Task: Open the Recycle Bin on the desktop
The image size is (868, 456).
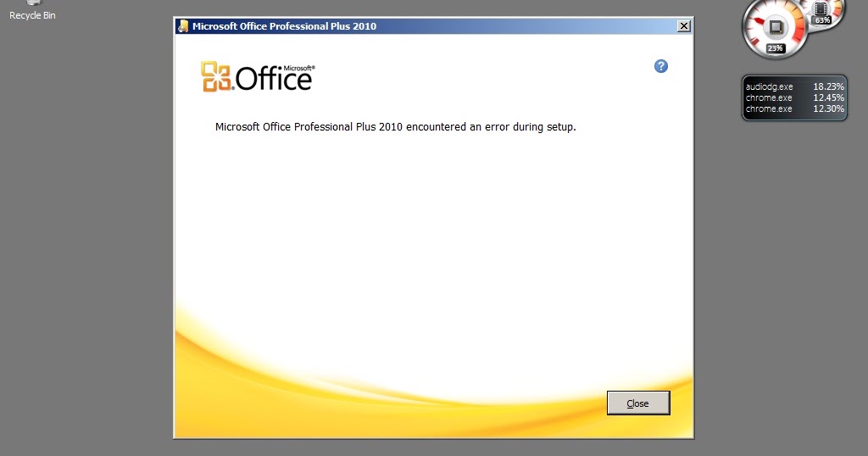Action: (32, 10)
